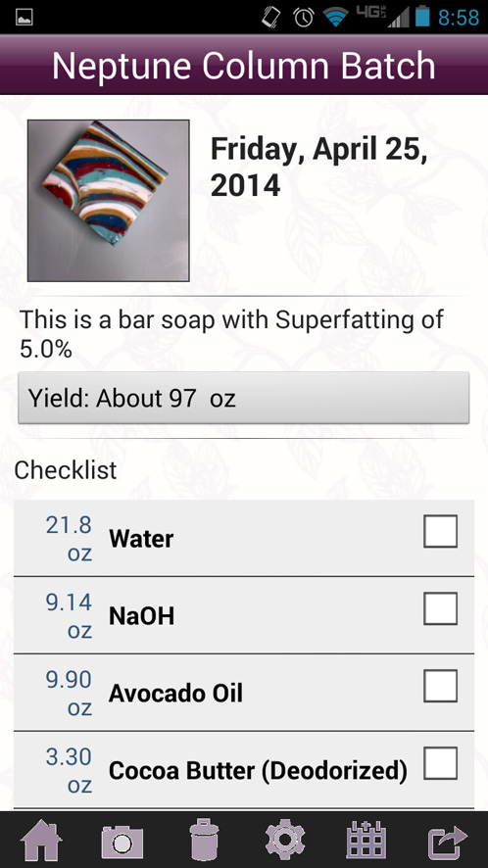Open the swirled soap bar thumbnail
488x868 pixels.
[109, 201]
